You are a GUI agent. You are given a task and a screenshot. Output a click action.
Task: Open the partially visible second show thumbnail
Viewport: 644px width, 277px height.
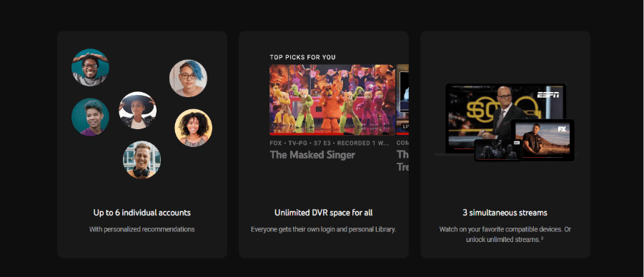pos(403,99)
